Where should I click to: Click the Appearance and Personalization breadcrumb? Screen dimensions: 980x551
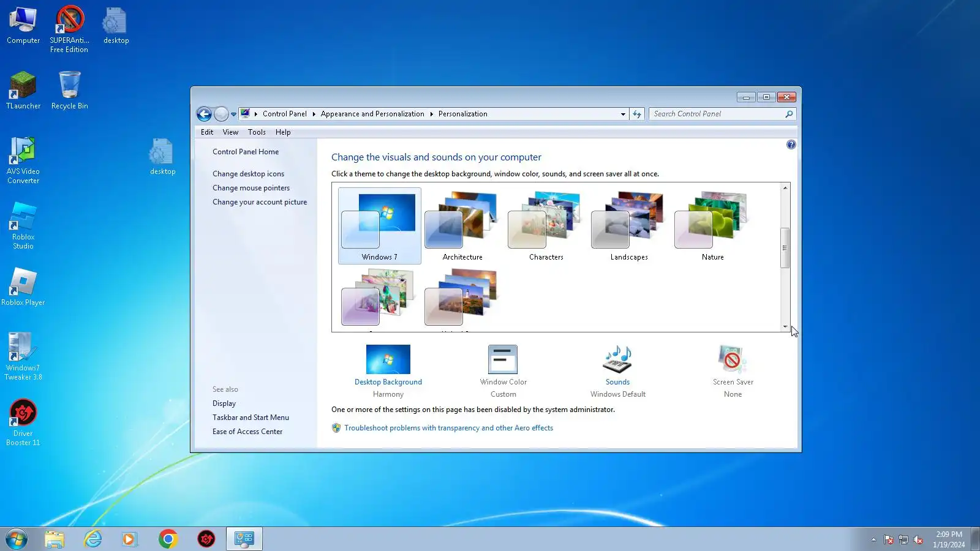tap(372, 114)
